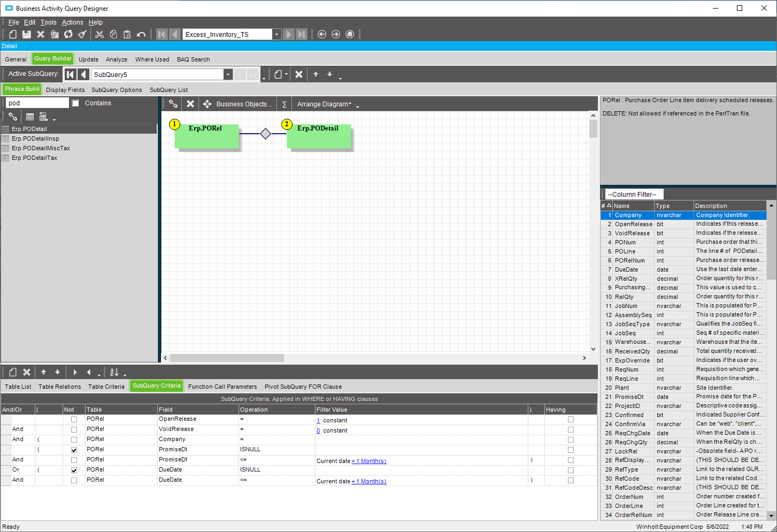Image resolution: width=777 pixels, height=532 pixels.
Task: Click the Business Objects button
Action: coord(238,104)
